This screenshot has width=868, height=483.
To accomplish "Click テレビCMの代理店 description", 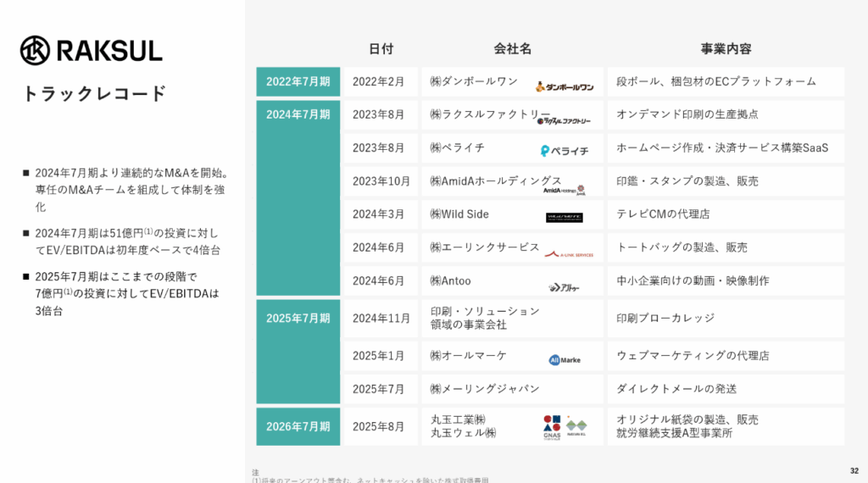I will tap(663, 214).
